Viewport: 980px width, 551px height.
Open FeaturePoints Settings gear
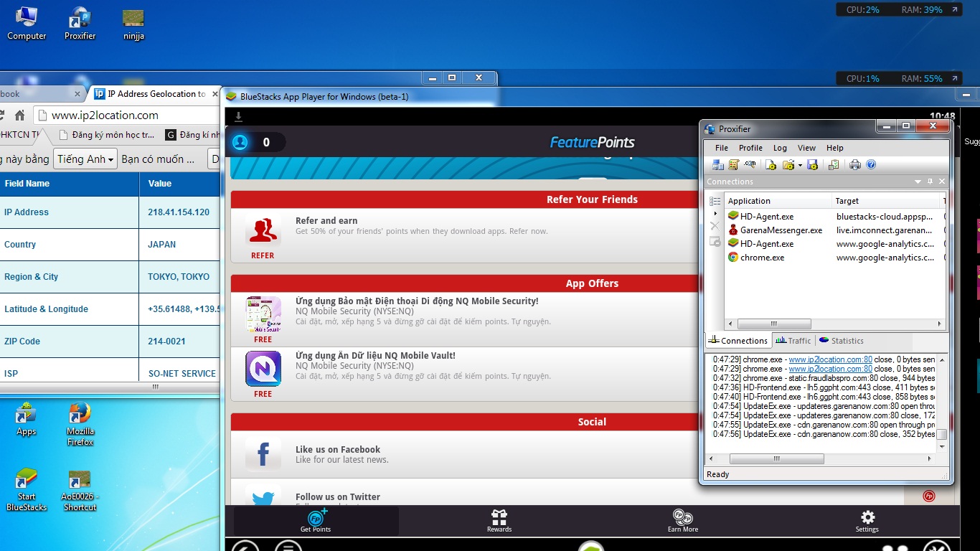(867, 521)
